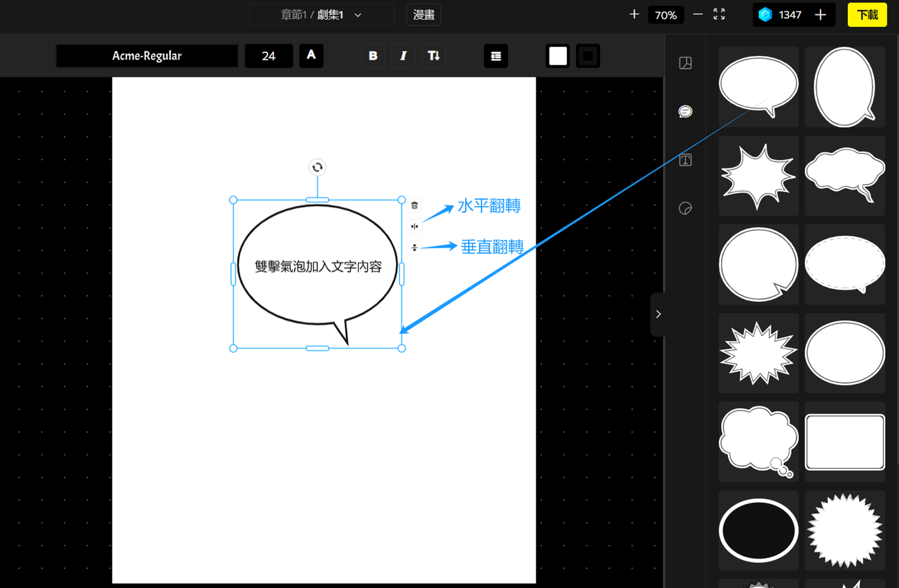This screenshot has width=899, height=588.
Task: Click the 1347 credits gem icon
Action: click(765, 14)
